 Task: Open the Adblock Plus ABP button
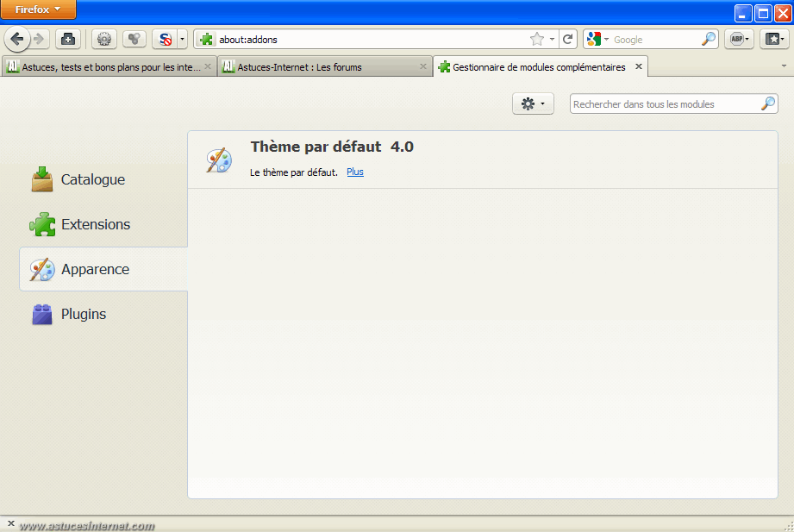click(x=740, y=39)
